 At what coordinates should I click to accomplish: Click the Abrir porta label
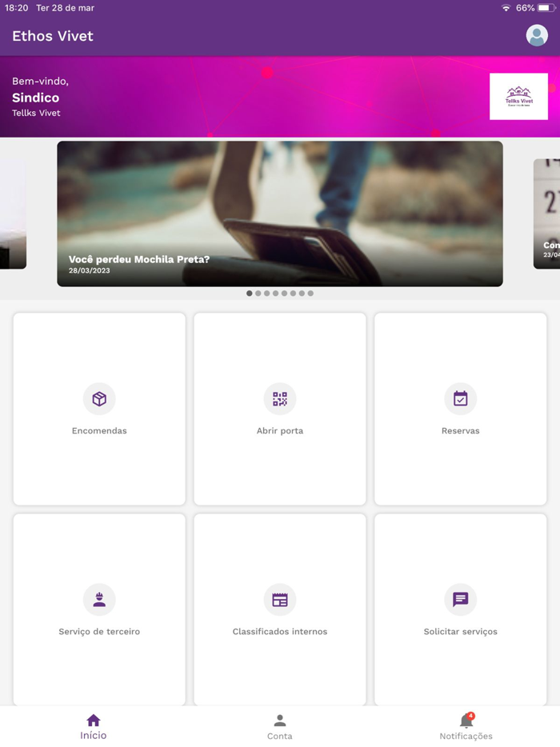[x=280, y=430]
